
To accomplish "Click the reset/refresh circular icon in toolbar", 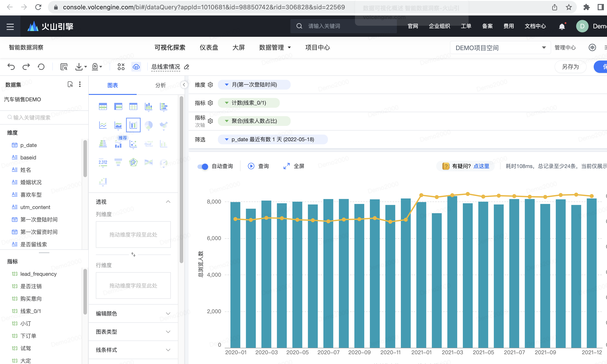I will [41, 67].
